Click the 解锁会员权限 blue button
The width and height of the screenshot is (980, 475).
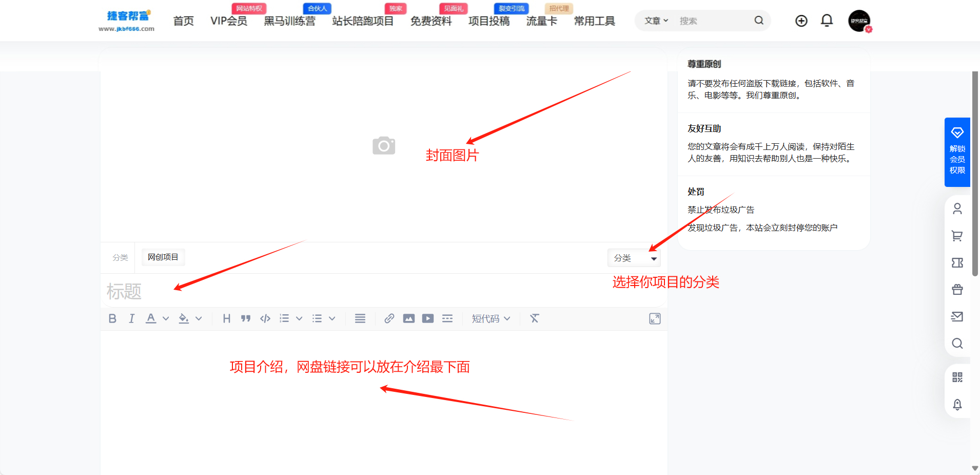[x=957, y=152]
